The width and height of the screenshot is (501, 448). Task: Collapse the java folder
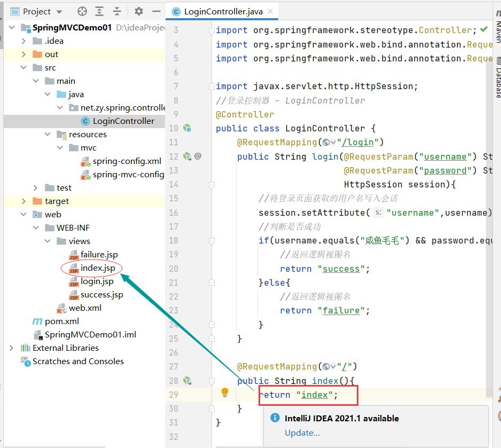pyautogui.click(x=48, y=94)
